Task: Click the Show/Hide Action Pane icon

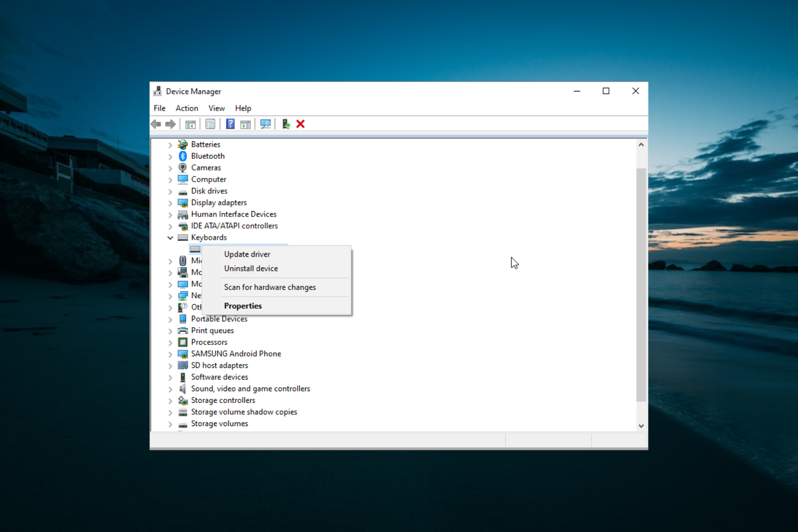Action: (246, 124)
